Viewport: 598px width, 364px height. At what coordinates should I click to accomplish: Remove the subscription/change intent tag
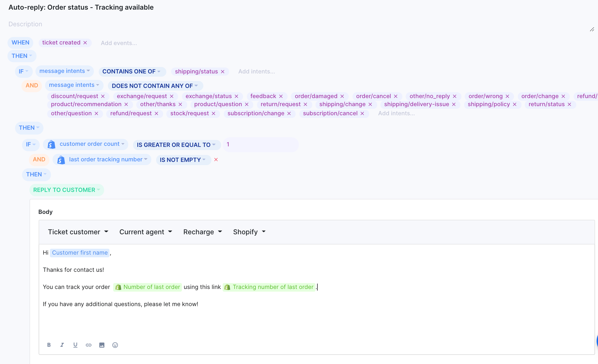(x=289, y=113)
